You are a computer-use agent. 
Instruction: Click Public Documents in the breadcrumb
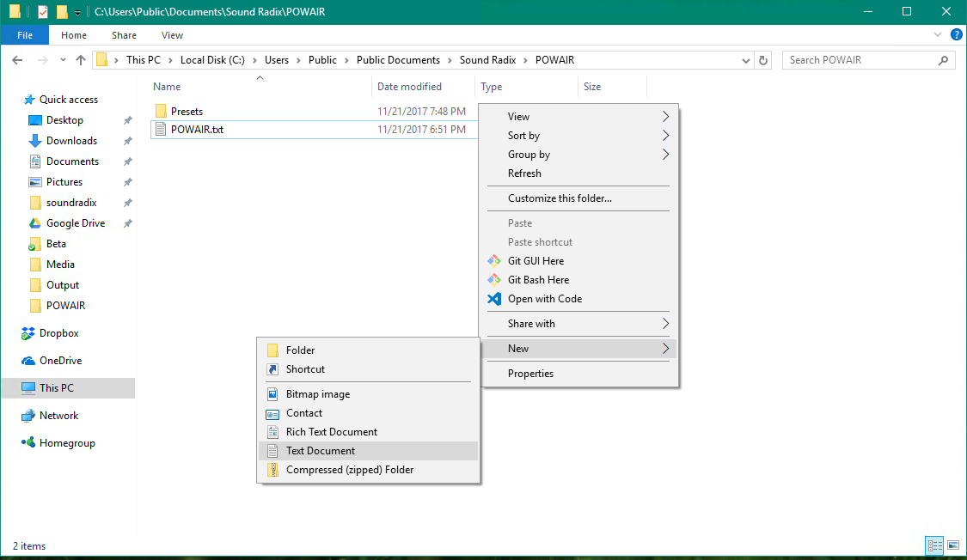pos(398,60)
